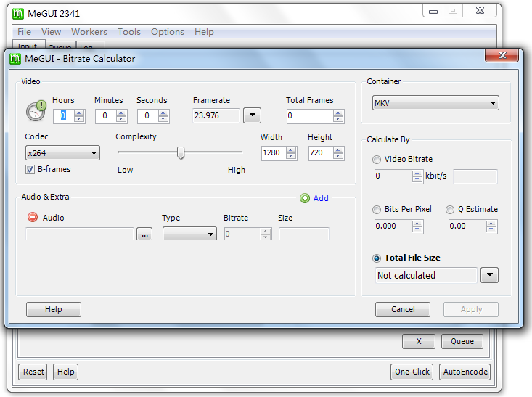Open the Codec x264 dropdown

point(62,153)
